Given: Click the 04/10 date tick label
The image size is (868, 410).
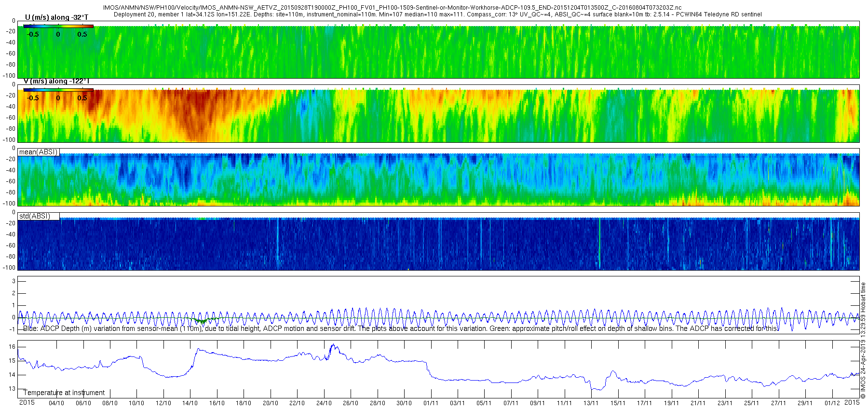Looking at the screenshot, I should 56,403.
